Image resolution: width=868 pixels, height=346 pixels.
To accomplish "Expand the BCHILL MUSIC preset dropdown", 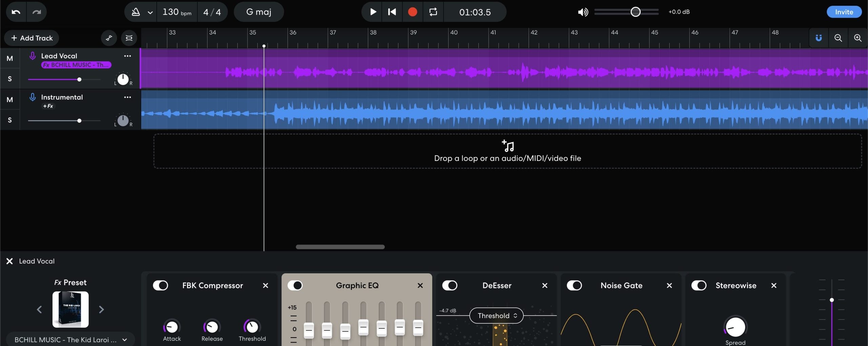I will pyautogui.click(x=124, y=339).
